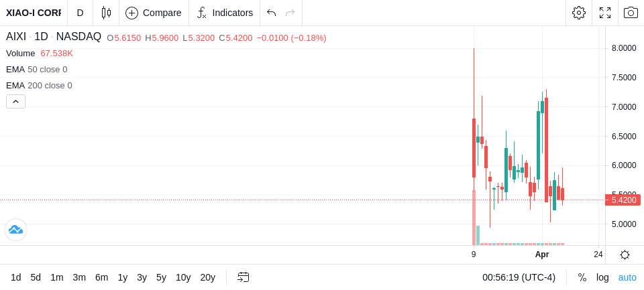The image size is (644, 290).
Task: Open the D interval dropdown
Action: coord(80,13)
